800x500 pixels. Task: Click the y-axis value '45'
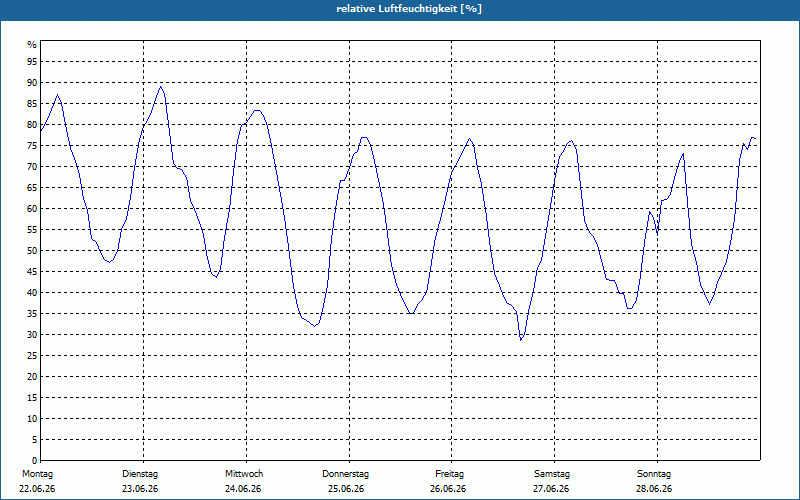point(32,271)
